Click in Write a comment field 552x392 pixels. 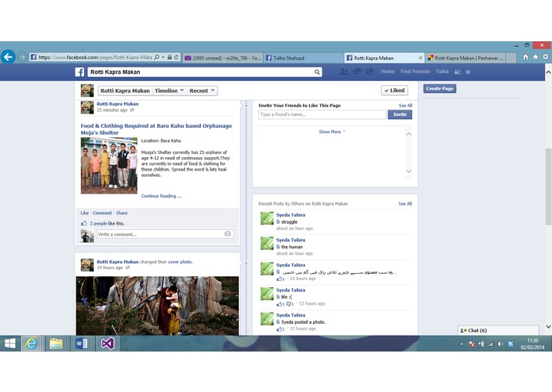click(165, 234)
